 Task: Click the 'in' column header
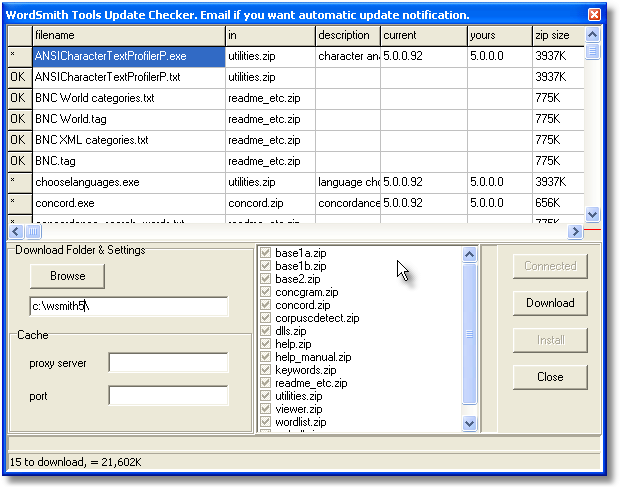(x=270, y=35)
